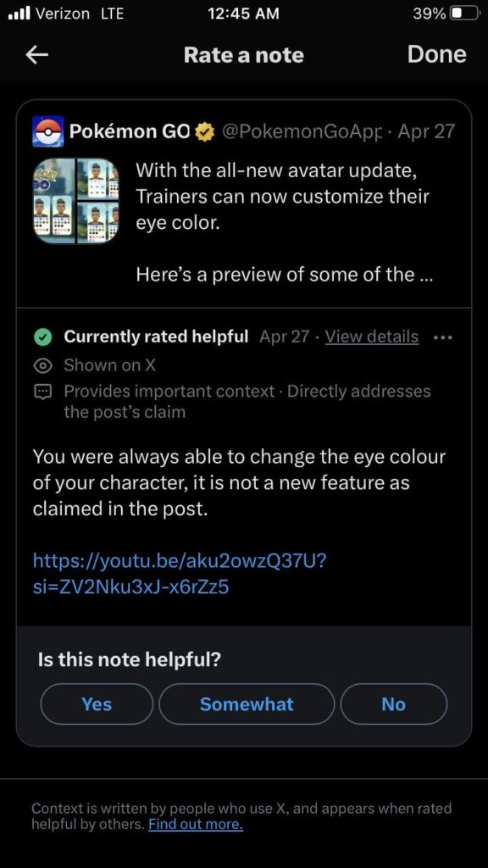
Task: Go back using the arrow icon
Action: [x=36, y=54]
